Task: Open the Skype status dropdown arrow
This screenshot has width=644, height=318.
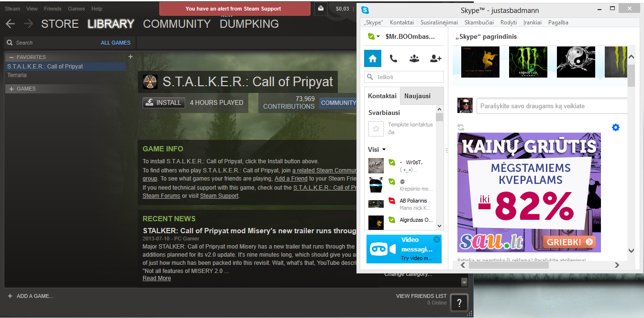Action: (378, 36)
